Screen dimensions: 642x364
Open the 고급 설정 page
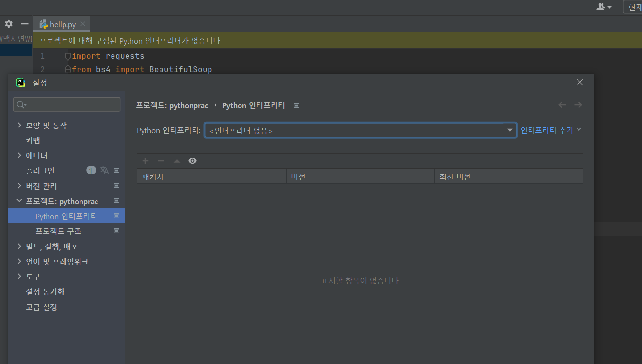pyautogui.click(x=42, y=307)
